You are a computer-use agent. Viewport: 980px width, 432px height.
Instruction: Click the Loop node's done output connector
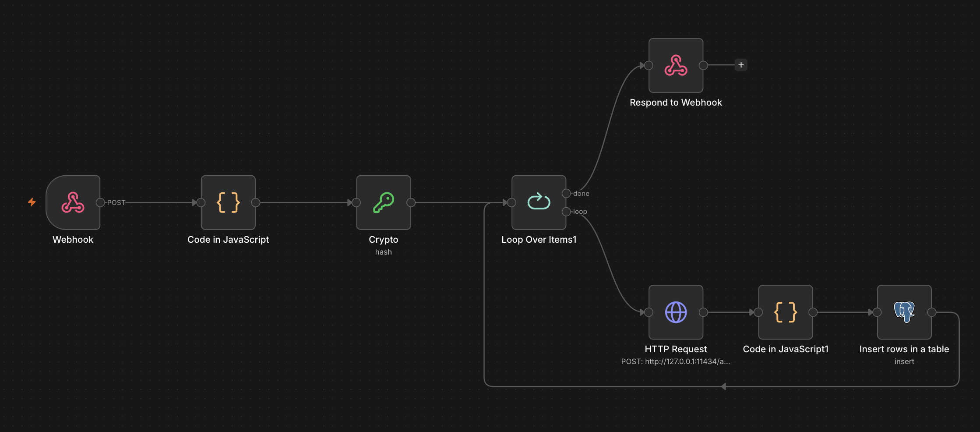tap(566, 193)
